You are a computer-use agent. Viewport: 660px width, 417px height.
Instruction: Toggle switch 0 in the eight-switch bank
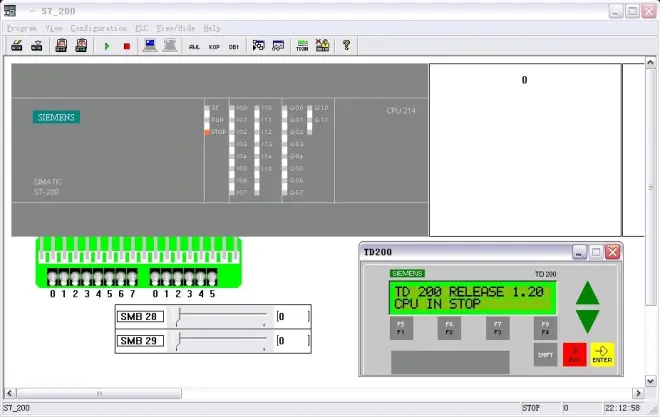point(52,277)
